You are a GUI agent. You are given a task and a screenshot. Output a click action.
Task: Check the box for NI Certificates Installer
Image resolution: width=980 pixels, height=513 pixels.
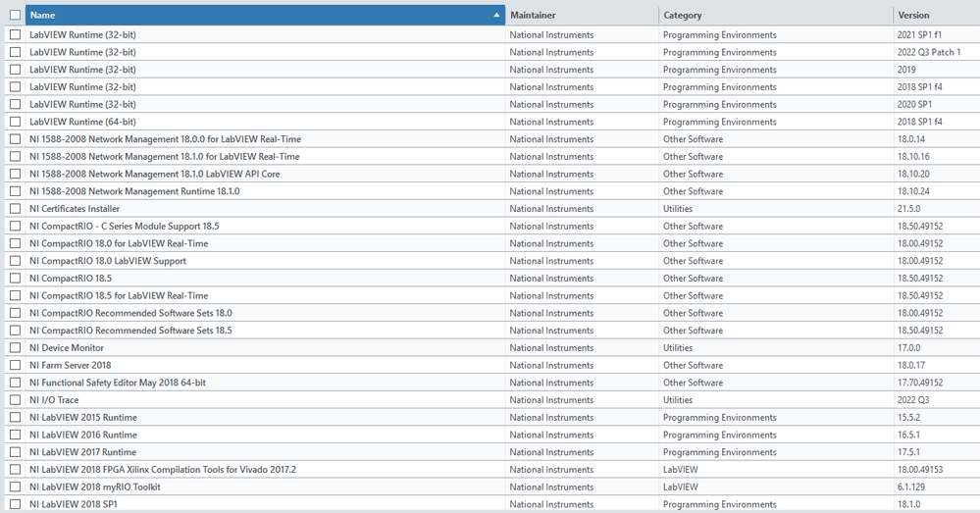(15, 209)
